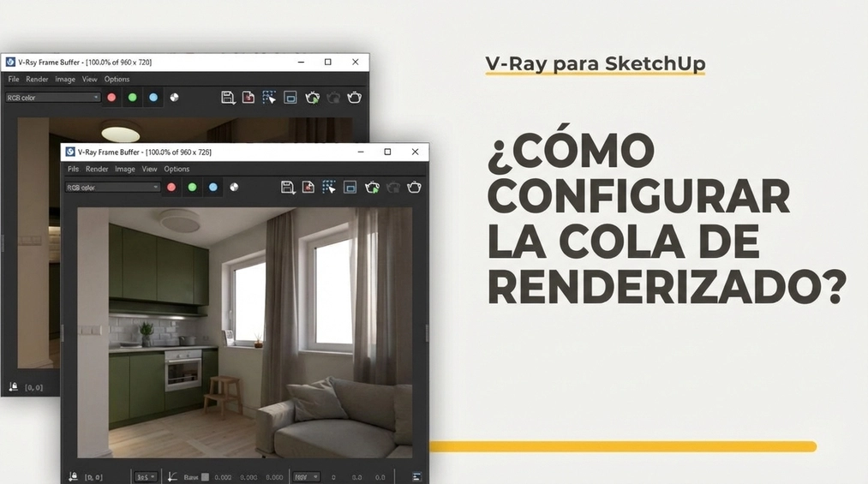Start render with teapot icon in back window
The width and height of the screenshot is (868, 484).
tap(312, 98)
